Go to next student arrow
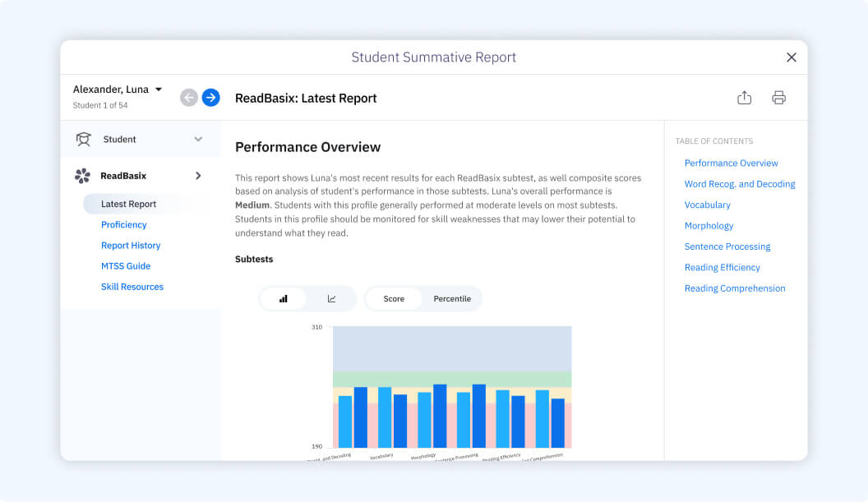The height and width of the screenshot is (502, 868). [210, 98]
